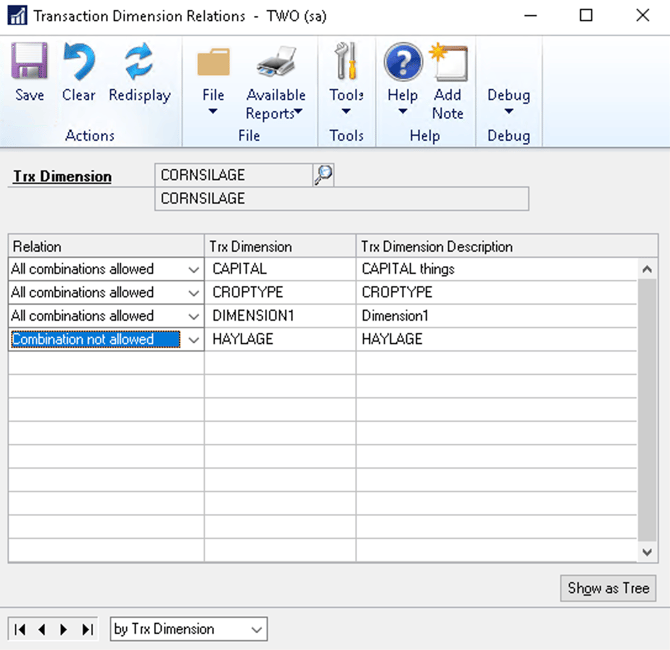This screenshot has width=670, height=650.
Task: Click the Add Note icon
Action: 449,62
